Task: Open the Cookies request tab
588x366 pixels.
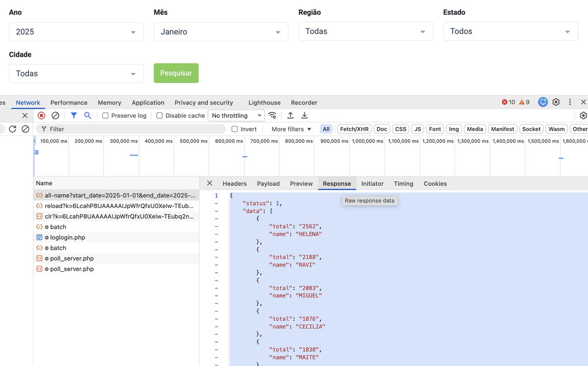Action: point(435,183)
